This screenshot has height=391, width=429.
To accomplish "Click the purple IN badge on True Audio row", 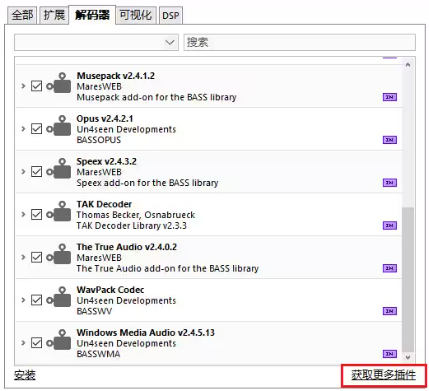I will 390,268.
